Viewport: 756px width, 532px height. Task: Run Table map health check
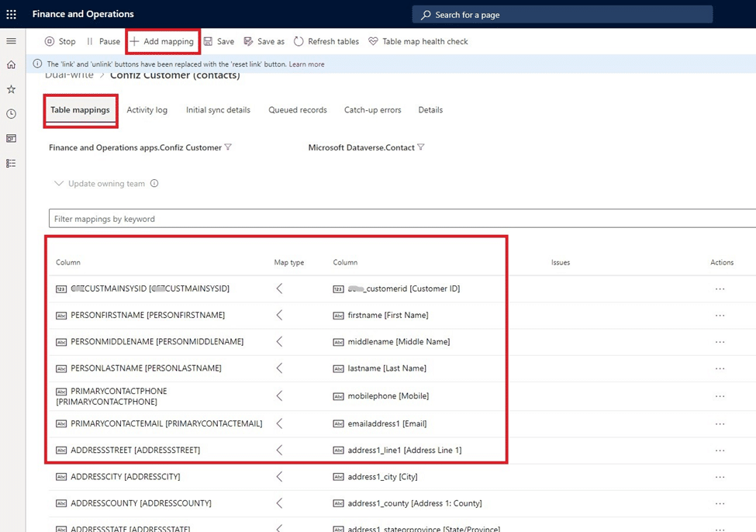tap(418, 41)
